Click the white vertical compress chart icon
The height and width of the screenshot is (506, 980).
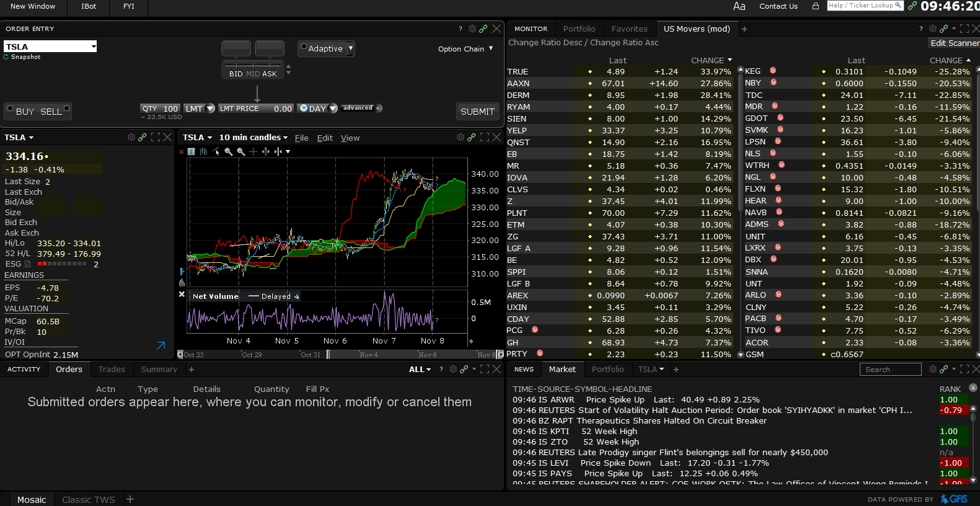point(278,151)
